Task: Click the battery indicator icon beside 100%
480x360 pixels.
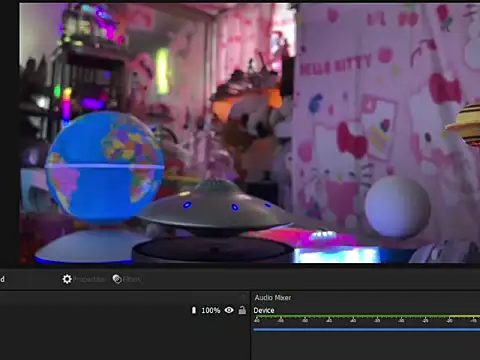Action: [194, 310]
